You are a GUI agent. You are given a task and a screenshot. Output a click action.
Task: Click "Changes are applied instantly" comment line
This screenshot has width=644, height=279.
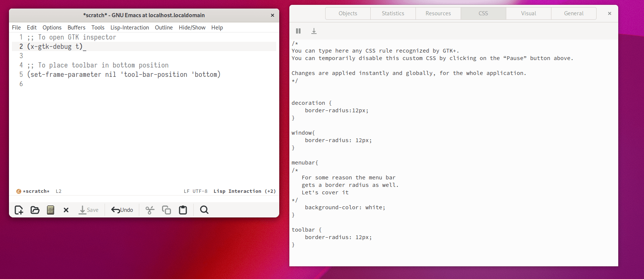[x=409, y=73]
